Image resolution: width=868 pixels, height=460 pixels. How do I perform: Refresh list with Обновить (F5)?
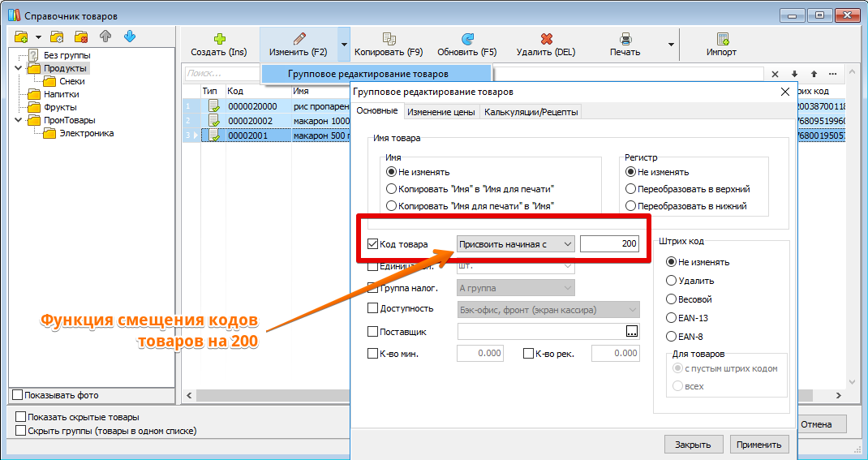pyautogui.click(x=467, y=39)
